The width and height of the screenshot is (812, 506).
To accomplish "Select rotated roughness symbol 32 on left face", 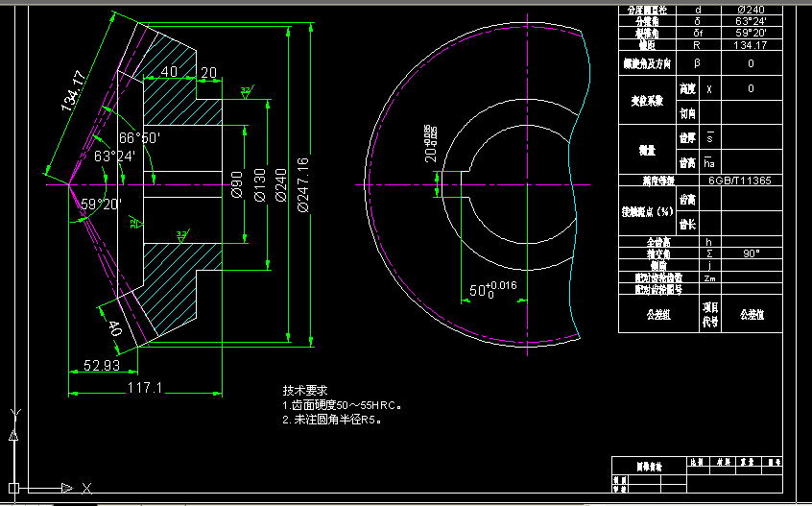I will 136,224.
